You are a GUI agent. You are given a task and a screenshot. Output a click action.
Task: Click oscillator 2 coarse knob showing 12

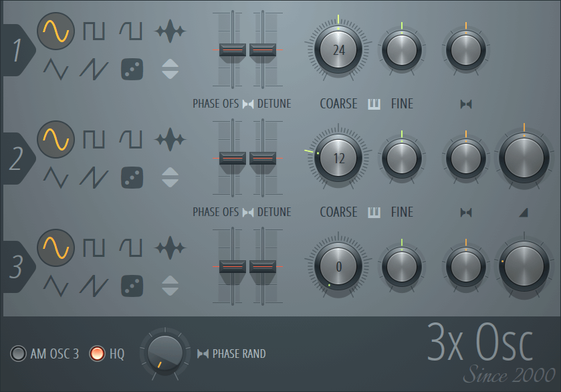pos(338,159)
